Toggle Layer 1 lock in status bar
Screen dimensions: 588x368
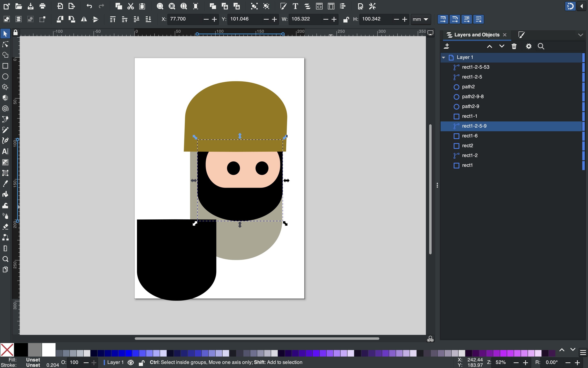(141, 362)
